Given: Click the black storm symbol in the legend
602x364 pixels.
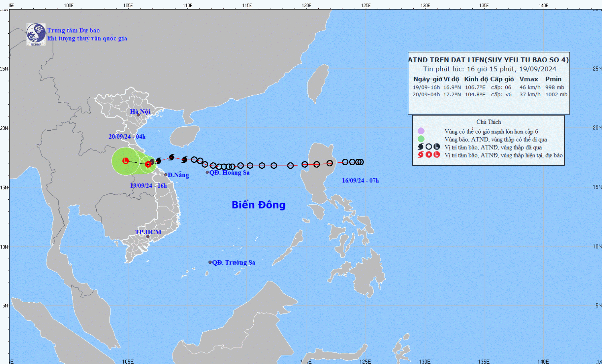Looking at the screenshot, I should (421, 147).
